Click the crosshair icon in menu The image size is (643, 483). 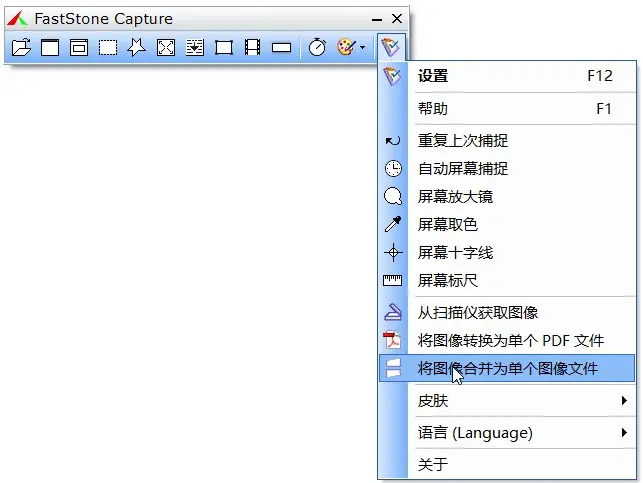[393, 253]
